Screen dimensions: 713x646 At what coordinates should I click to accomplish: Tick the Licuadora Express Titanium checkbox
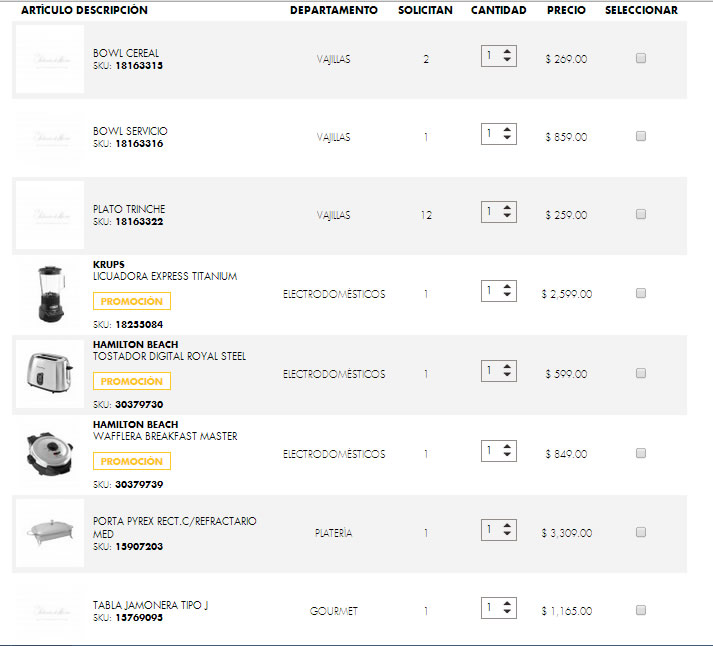point(641,293)
